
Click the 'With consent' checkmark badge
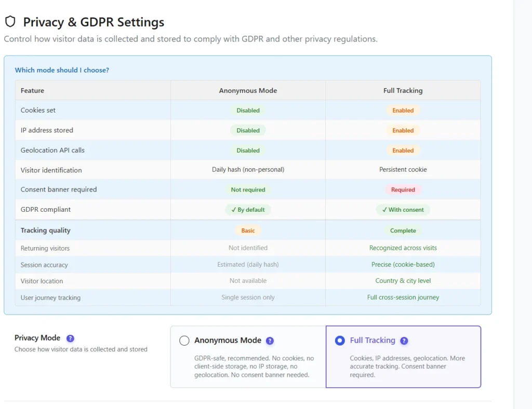[x=403, y=210]
